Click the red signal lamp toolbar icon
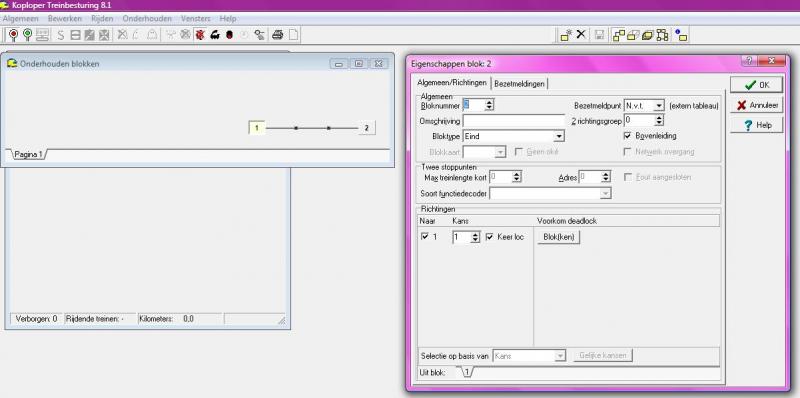The width and height of the screenshot is (800, 398). tap(13, 35)
